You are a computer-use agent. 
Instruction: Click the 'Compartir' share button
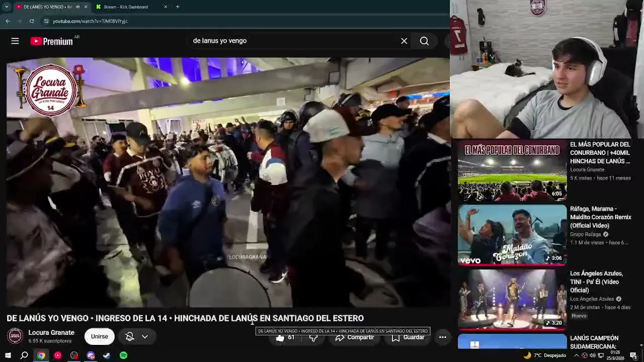[x=355, y=337]
